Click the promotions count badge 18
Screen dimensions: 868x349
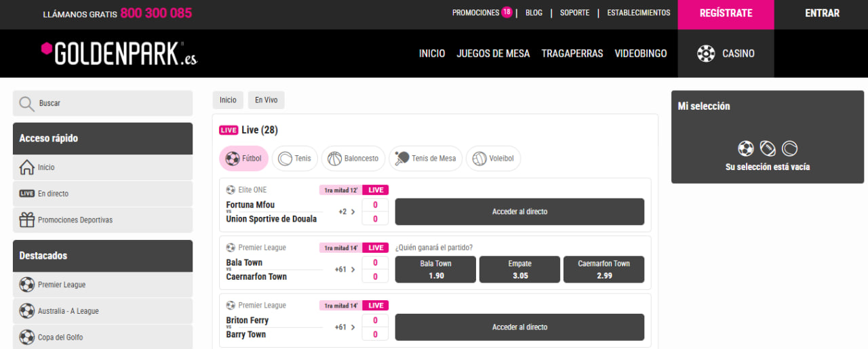[x=507, y=12]
